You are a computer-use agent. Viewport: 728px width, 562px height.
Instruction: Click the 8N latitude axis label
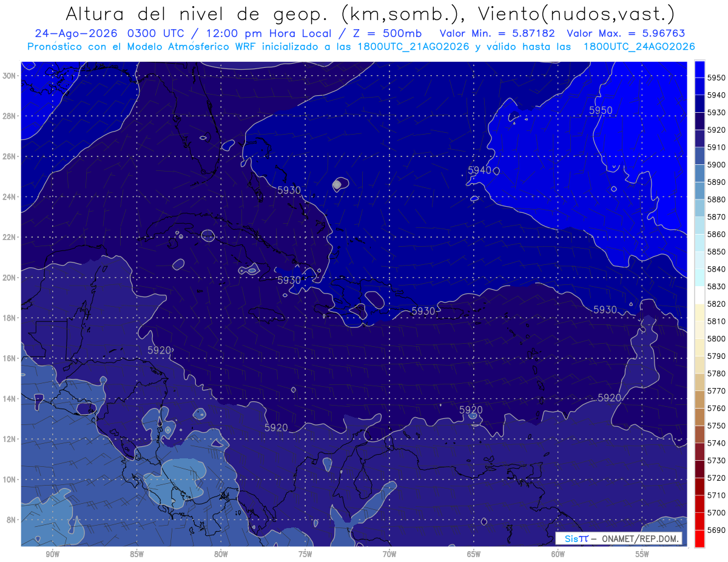11,520
